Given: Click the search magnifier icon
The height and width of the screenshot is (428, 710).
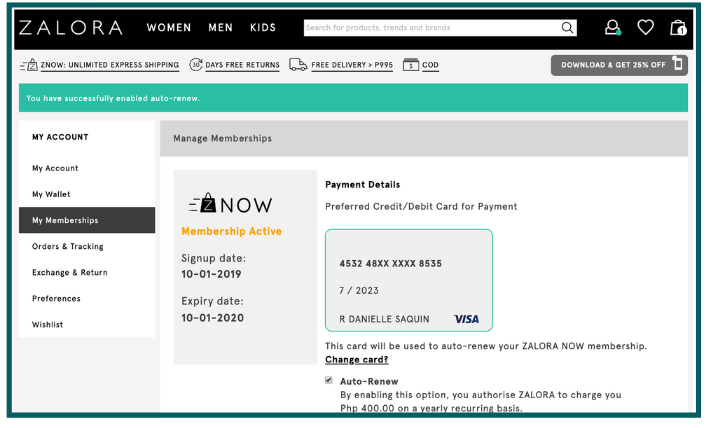Looking at the screenshot, I should pyautogui.click(x=567, y=28).
